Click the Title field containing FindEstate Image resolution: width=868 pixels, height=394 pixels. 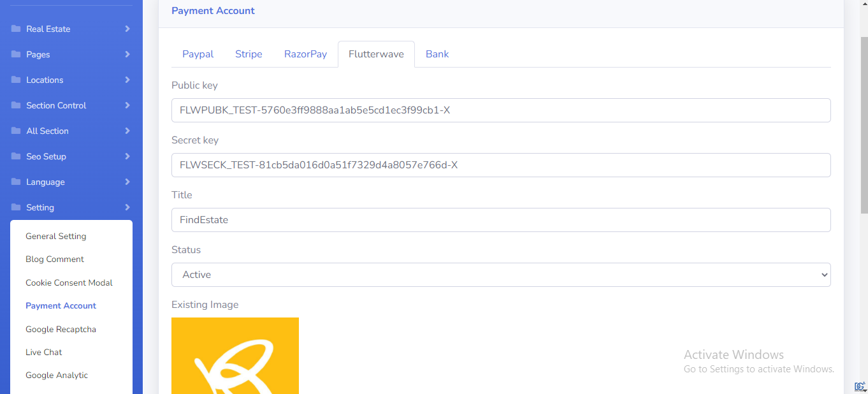(x=501, y=220)
